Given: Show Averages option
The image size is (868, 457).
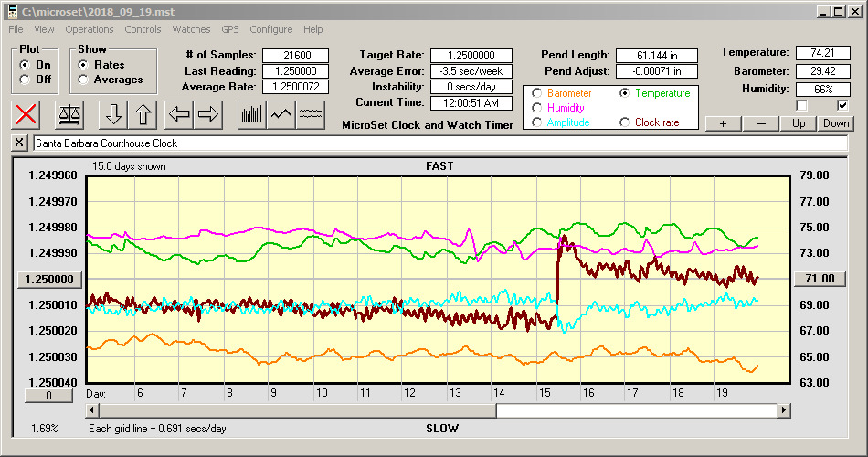Looking at the screenshot, I should point(83,80).
